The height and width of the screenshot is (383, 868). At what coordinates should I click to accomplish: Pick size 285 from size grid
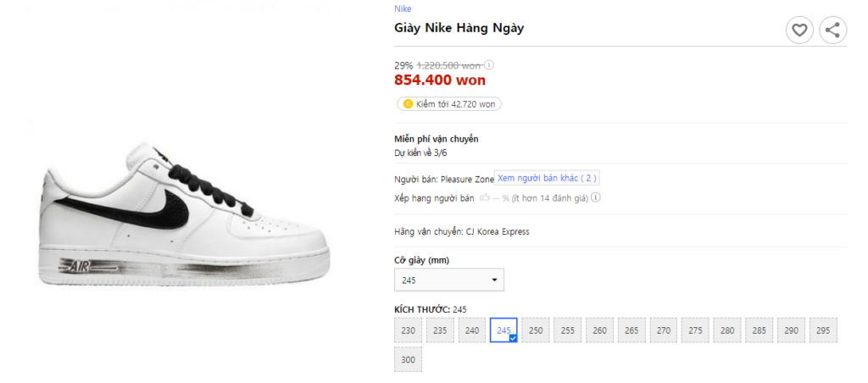759,330
